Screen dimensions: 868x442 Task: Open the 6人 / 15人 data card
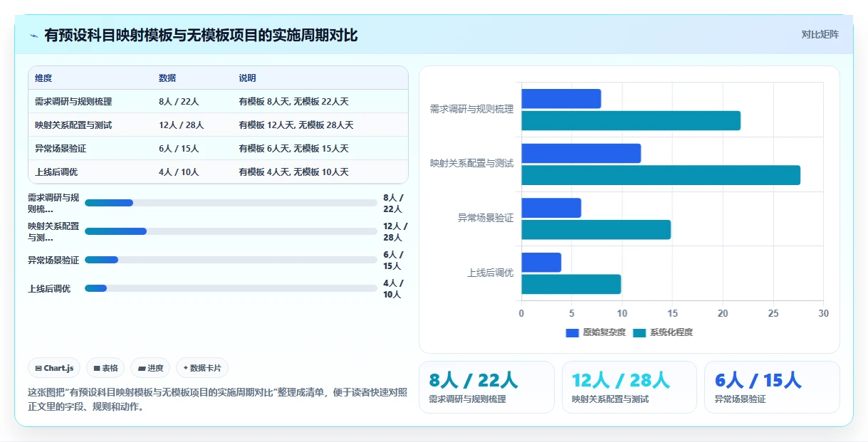click(772, 387)
